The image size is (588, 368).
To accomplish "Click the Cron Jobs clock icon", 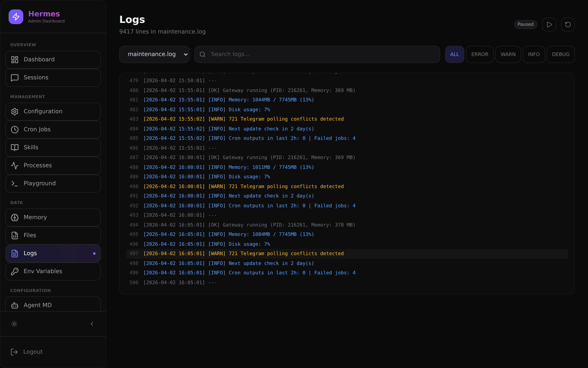I will click(15, 130).
